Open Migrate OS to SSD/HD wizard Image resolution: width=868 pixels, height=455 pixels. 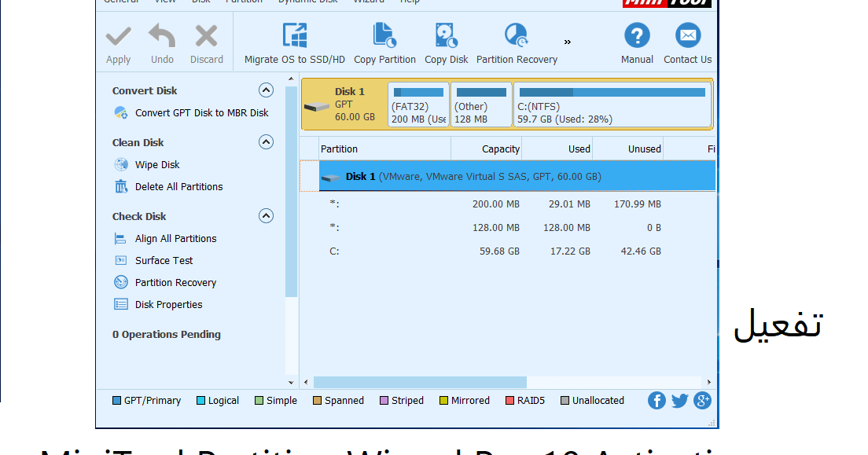295,44
